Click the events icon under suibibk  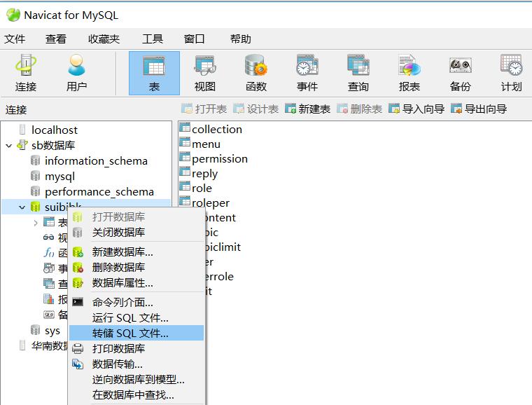point(49,268)
